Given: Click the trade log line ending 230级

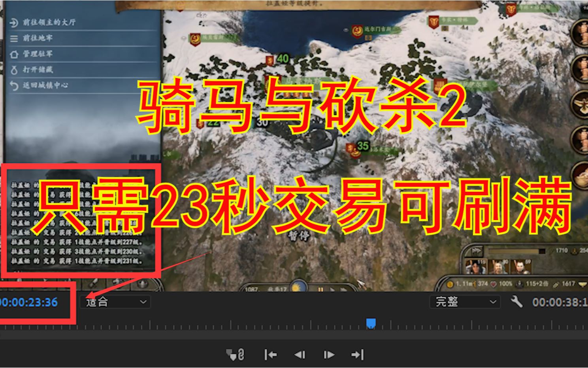Looking at the screenshot, I should coord(77,251).
